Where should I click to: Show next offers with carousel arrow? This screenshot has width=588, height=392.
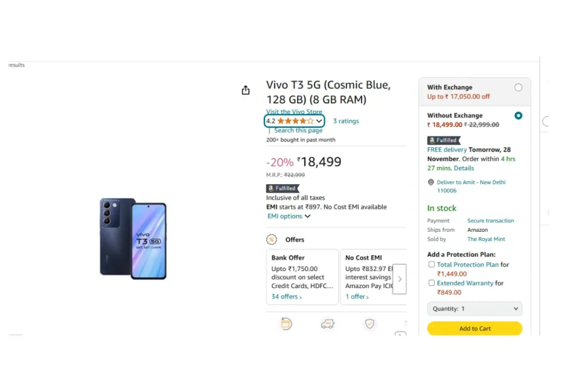400,279
